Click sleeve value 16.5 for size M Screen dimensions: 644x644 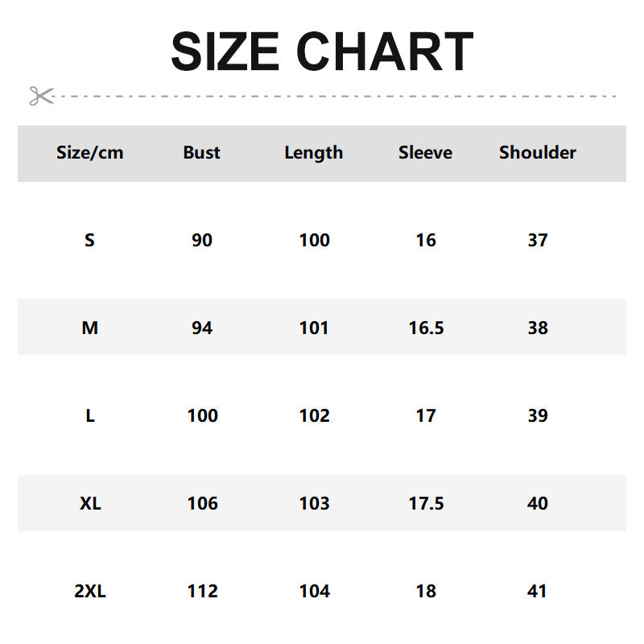[x=426, y=328]
